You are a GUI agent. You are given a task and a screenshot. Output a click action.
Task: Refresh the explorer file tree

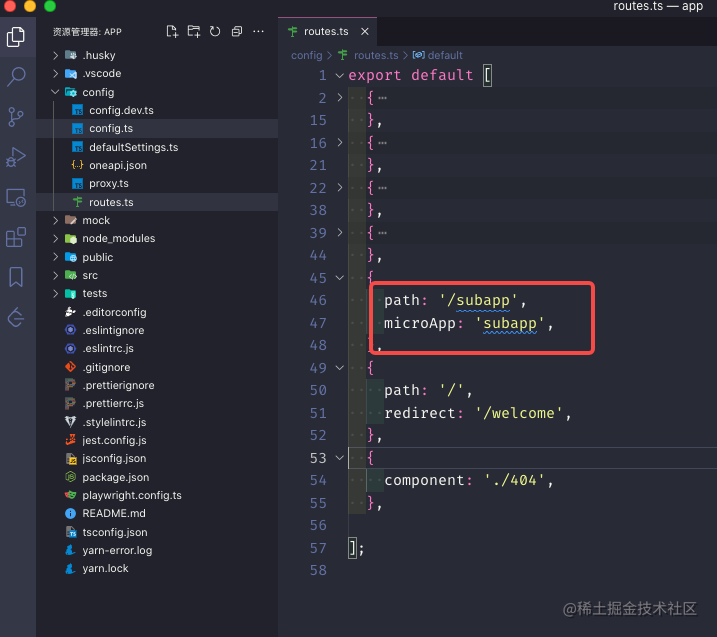tap(215, 31)
